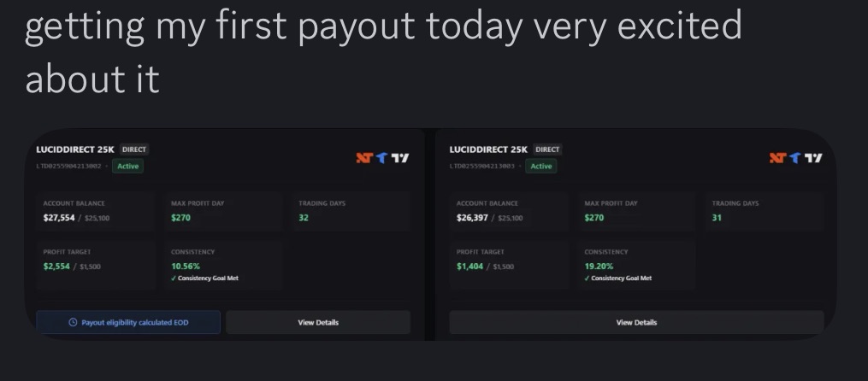Select the $27,554 account balance tile
This screenshot has width=868, height=381.
point(96,211)
